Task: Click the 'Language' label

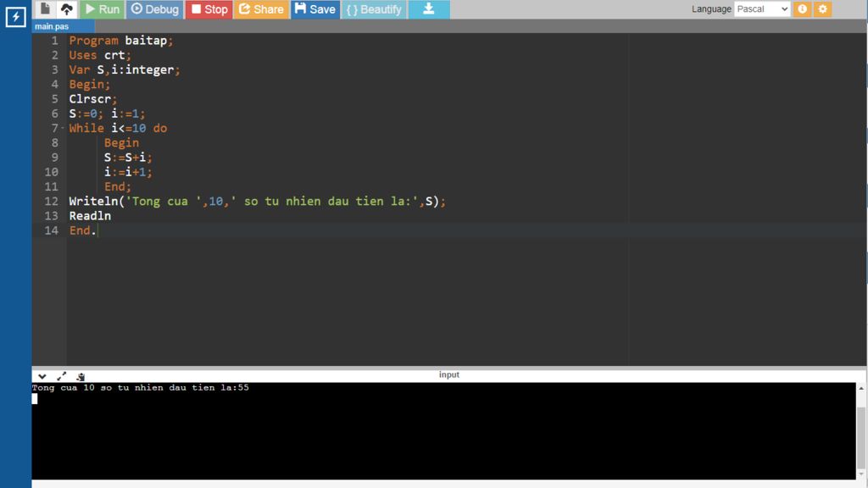Action: (711, 8)
